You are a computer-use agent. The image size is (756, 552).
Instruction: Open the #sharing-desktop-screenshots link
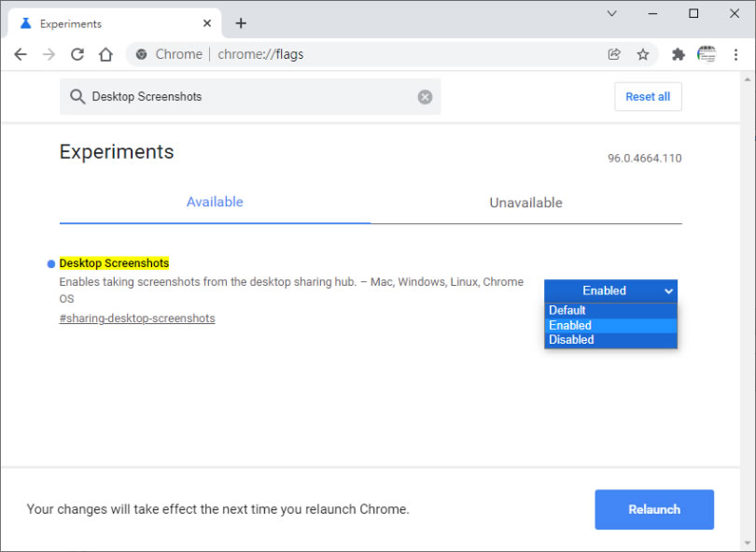tap(136, 318)
